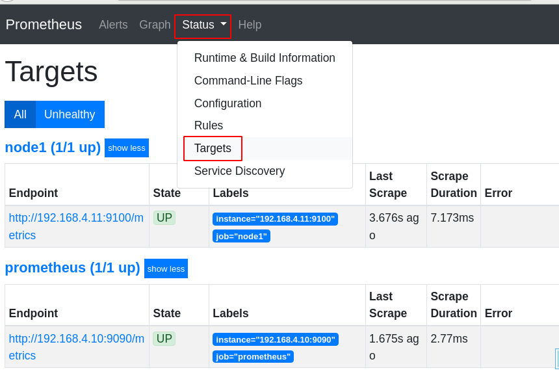This screenshot has height=392, width=559.
Task: Click the Endpoint header in node1 table
Action: pos(34,193)
